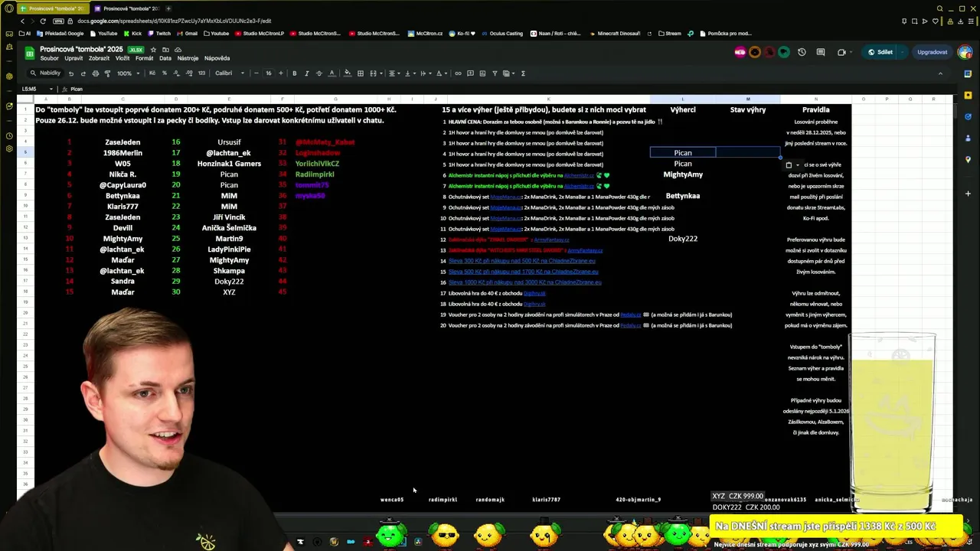Open the Nástroje menu

188,58
